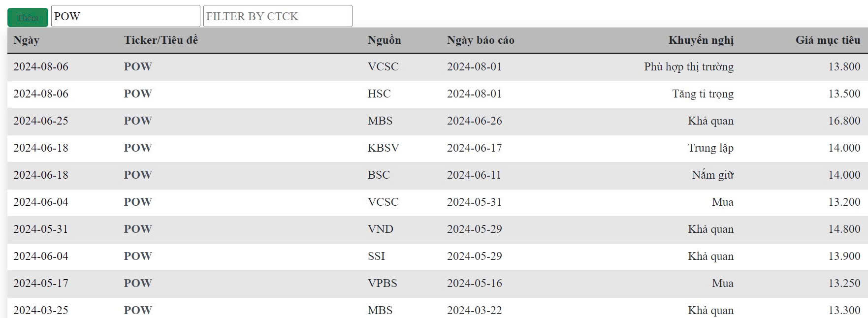Focus the POW ticker input field

(x=126, y=16)
